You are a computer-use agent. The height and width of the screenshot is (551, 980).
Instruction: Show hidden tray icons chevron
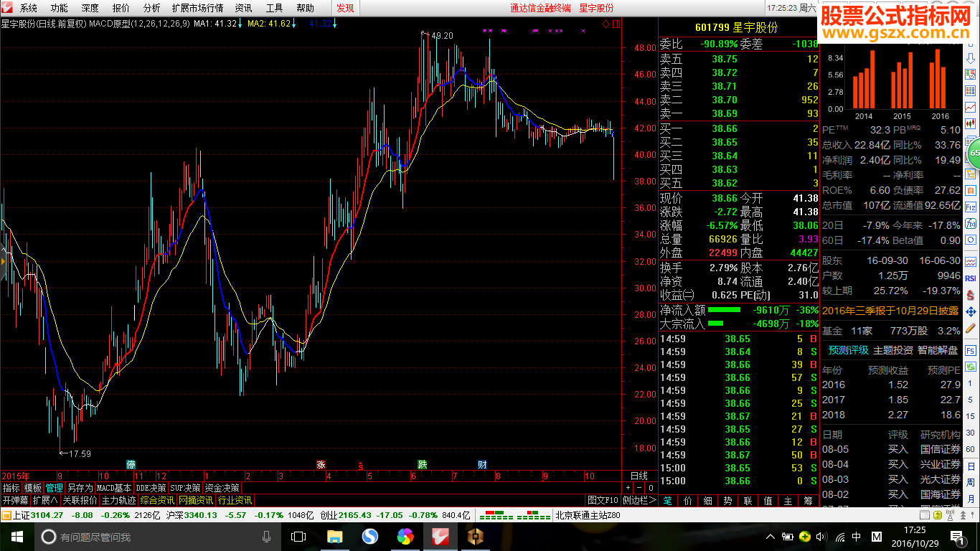click(771, 537)
